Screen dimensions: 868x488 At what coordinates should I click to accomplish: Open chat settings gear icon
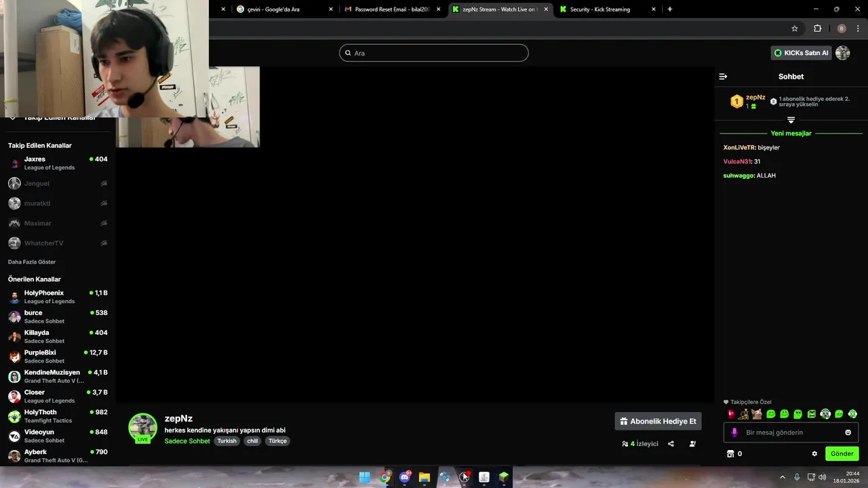[814, 454]
